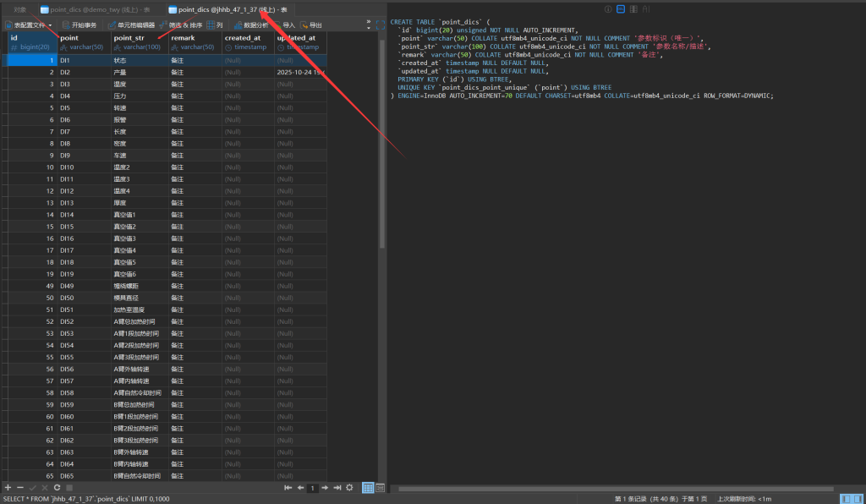
Task: Open the AI assistant panel icon
Action: point(648,9)
